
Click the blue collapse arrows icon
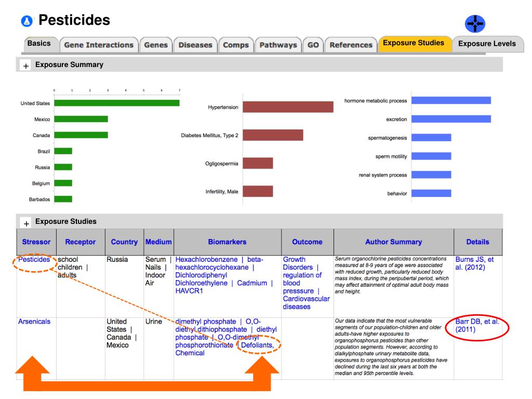click(475, 24)
